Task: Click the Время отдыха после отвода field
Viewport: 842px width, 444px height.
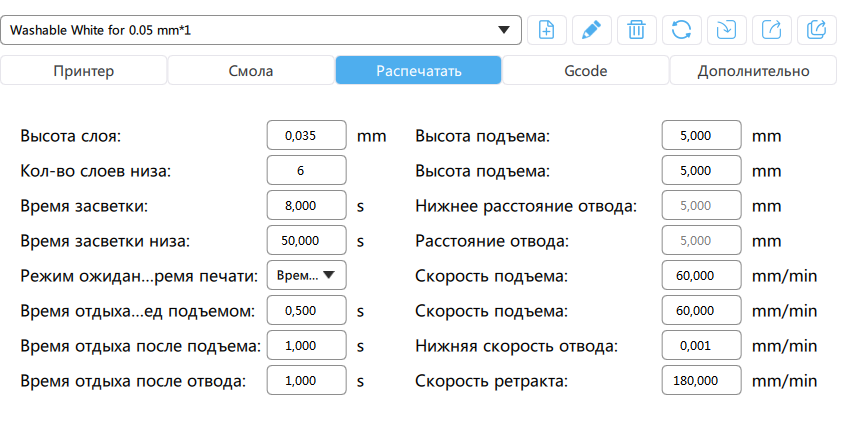Action: click(307, 380)
